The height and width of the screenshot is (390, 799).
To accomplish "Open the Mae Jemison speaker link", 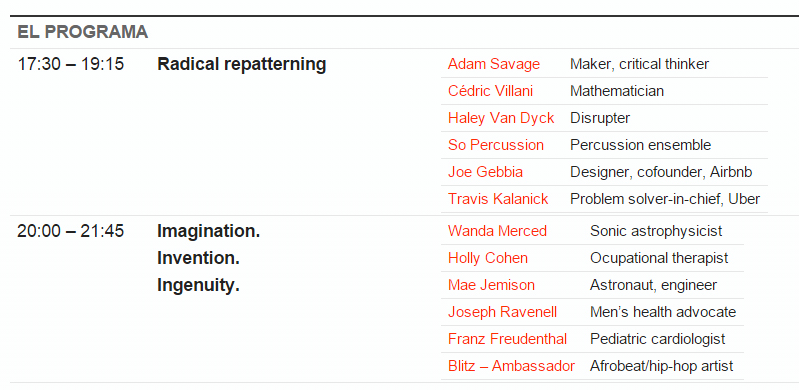I will (x=491, y=285).
